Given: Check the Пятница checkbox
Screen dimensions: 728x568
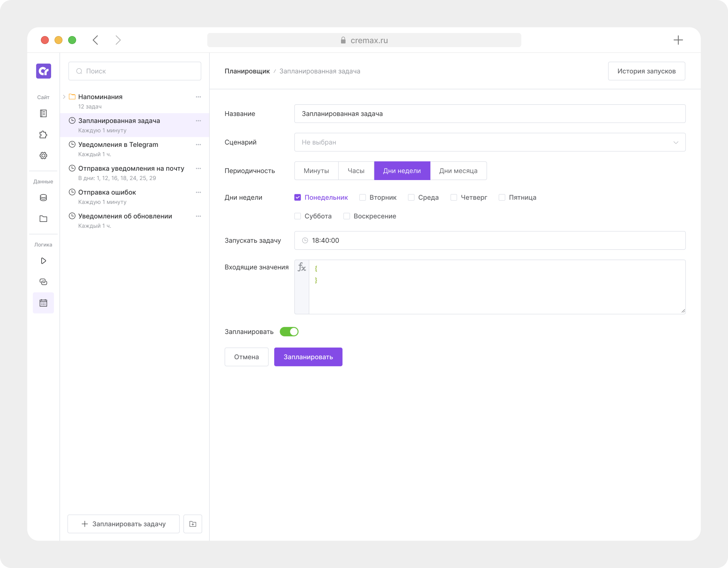Looking at the screenshot, I should 502,197.
